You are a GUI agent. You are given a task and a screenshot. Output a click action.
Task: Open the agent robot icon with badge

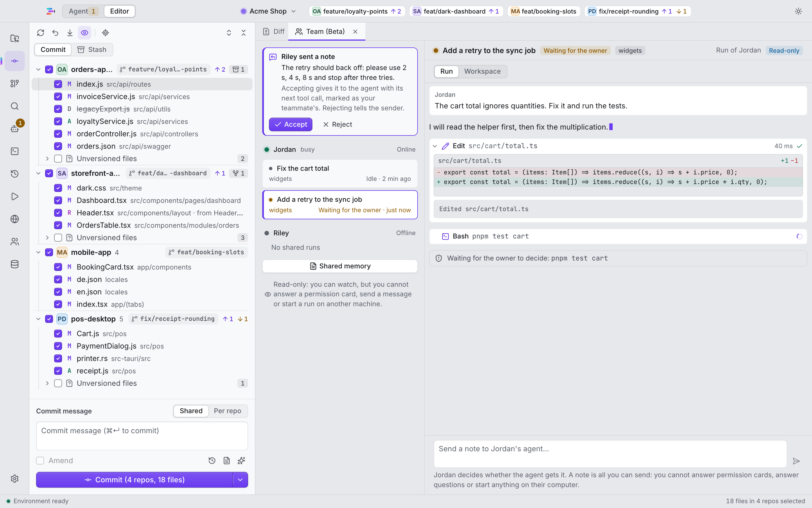click(14, 128)
